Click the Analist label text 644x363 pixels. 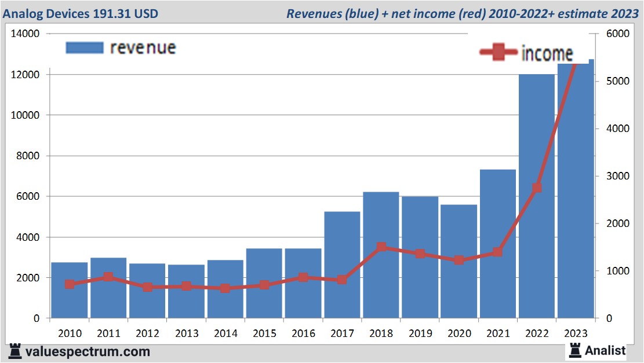(605, 350)
